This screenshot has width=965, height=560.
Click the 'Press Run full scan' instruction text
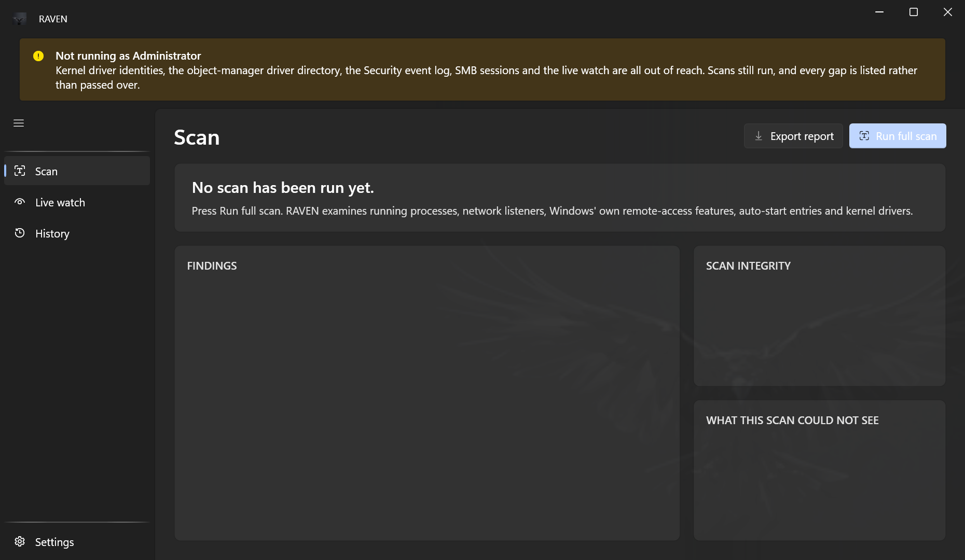(x=552, y=211)
